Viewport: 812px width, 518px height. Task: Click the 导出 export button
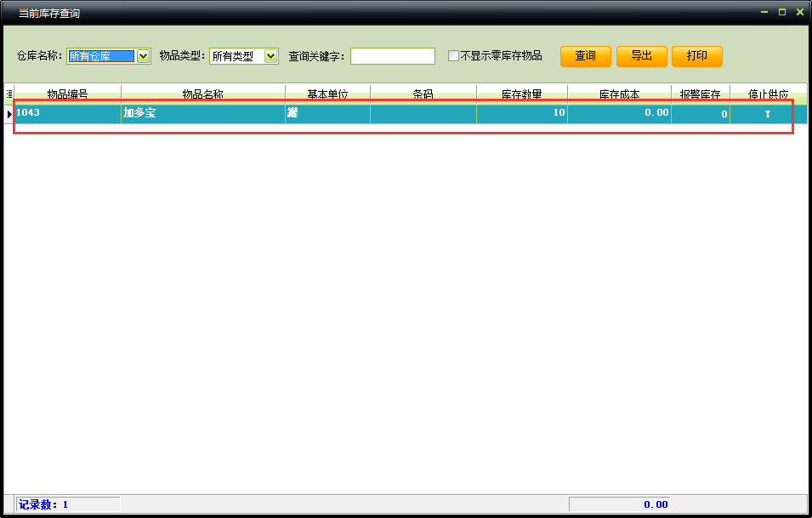pyautogui.click(x=641, y=56)
